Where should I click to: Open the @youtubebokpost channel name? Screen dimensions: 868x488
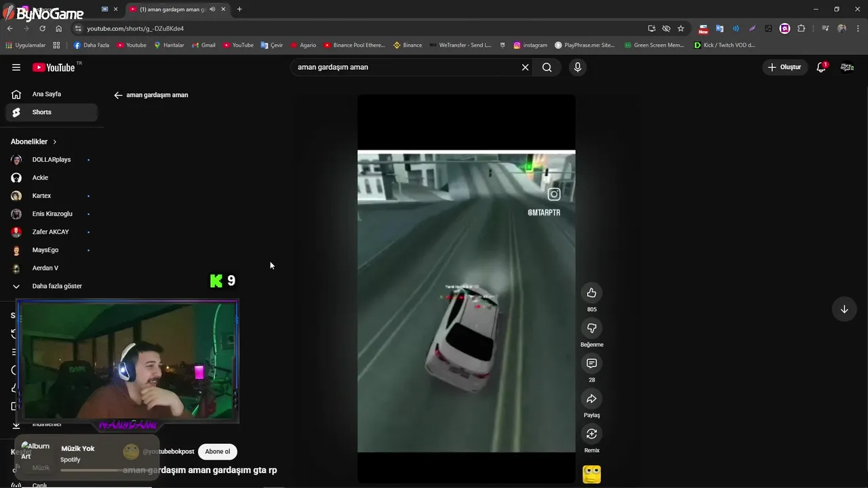[168, 451]
